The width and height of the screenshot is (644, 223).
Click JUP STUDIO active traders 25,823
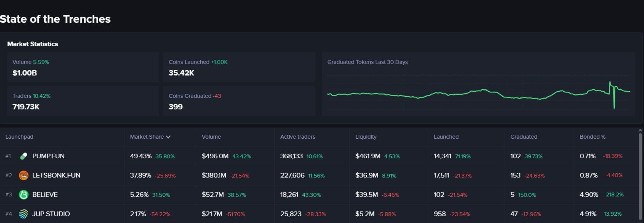coord(291,214)
